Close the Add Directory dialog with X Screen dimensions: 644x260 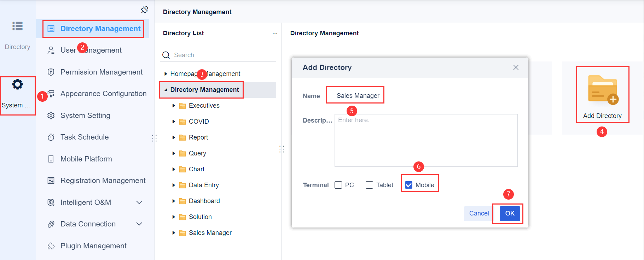(516, 67)
